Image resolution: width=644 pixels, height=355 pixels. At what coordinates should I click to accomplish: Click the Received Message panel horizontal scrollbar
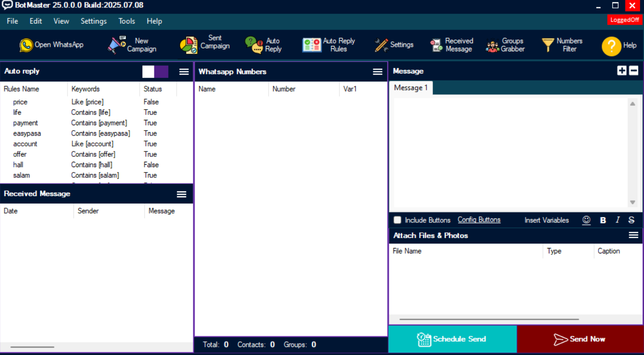click(x=32, y=347)
